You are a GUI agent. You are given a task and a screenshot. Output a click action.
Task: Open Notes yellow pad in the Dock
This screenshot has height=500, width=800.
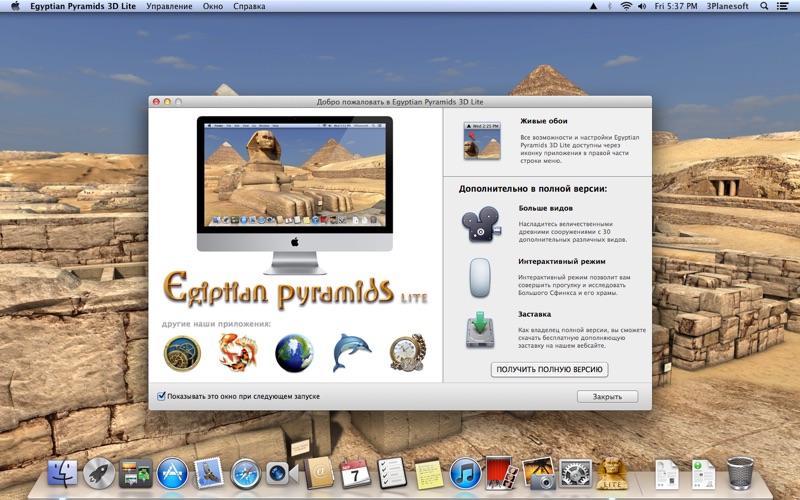point(429,474)
